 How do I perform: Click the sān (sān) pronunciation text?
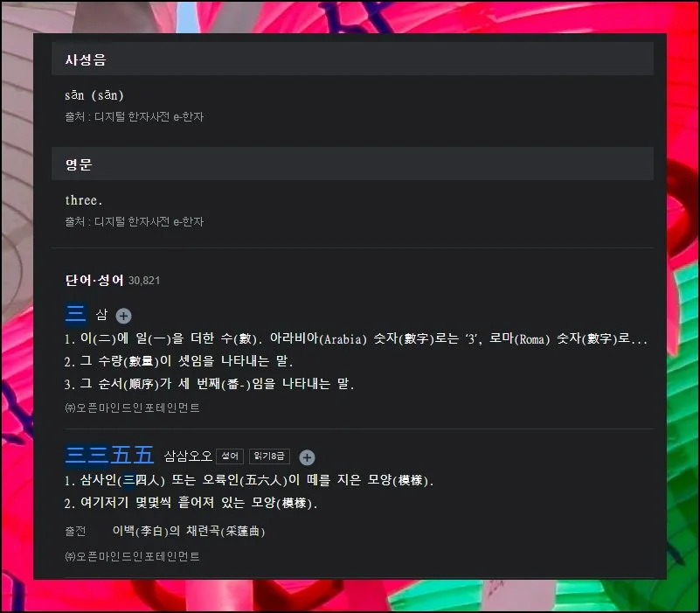[x=94, y=95]
